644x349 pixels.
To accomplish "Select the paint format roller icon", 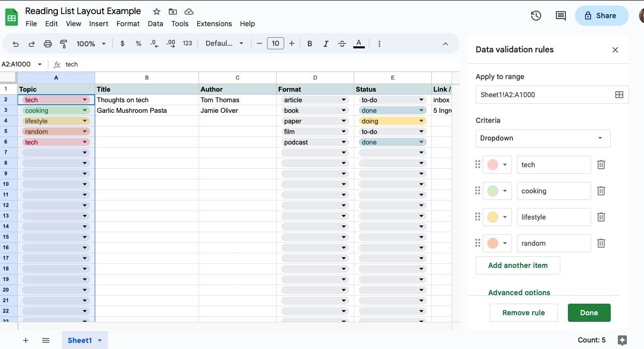I will pyautogui.click(x=63, y=44).
